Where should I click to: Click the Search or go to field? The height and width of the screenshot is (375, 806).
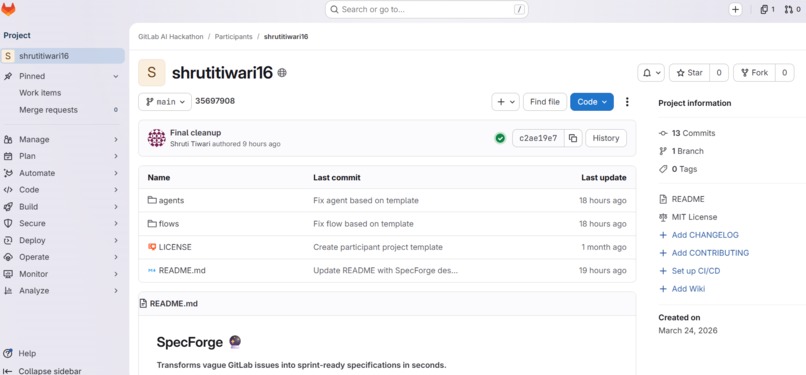tap(427, 9)
